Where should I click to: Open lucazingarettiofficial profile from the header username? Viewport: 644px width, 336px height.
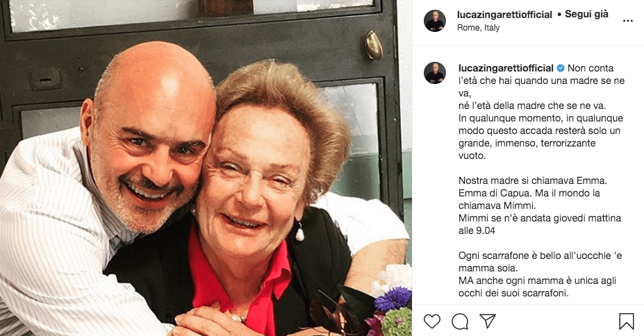504,15
